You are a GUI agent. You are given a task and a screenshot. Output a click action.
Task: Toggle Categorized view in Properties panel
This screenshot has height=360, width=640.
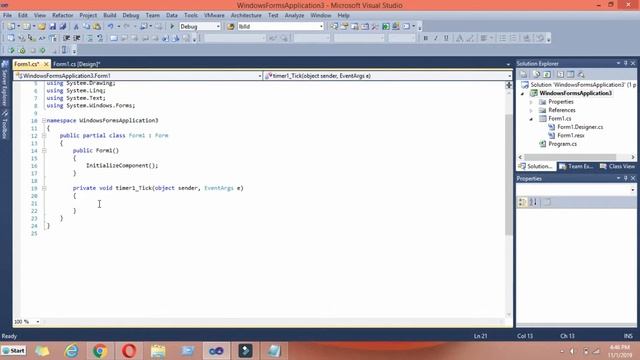[x=522, y=202]
